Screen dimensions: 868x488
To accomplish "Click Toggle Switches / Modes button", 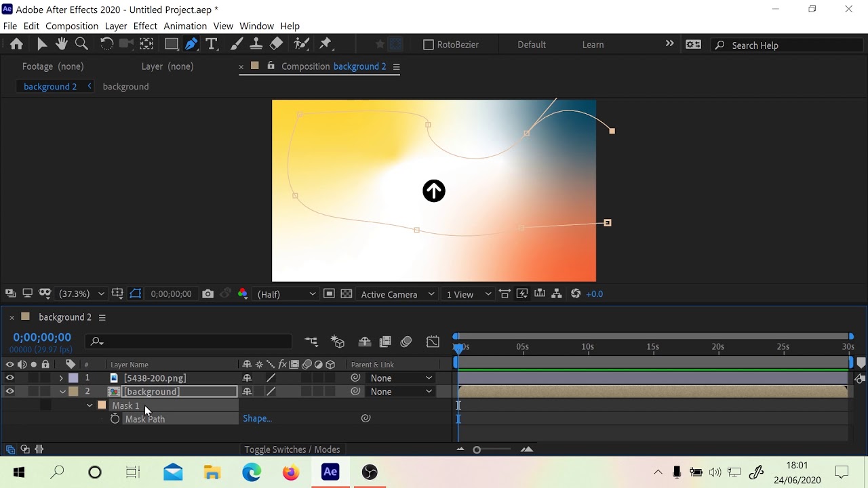I will coord(292,449).
